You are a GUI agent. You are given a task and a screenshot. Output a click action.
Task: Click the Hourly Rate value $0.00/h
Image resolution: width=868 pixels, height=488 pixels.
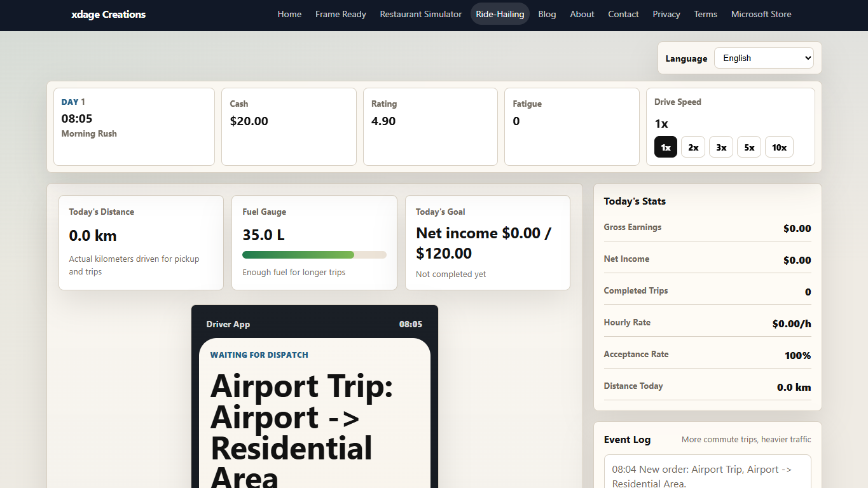click(x=792, y=324)
